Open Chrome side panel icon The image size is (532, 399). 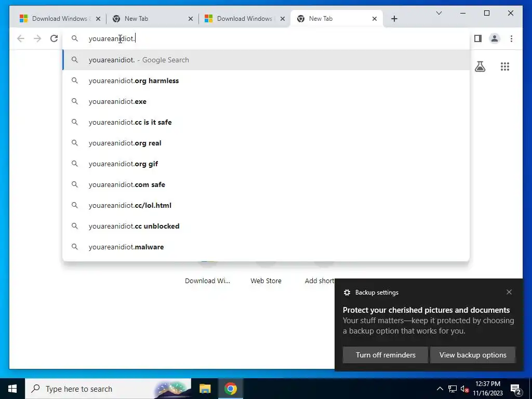478,38
